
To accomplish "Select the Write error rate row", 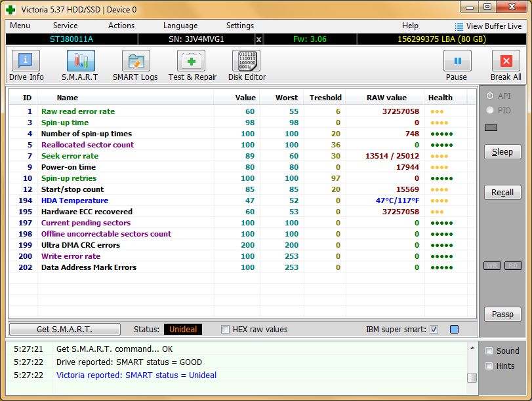I will click(242, 256).
